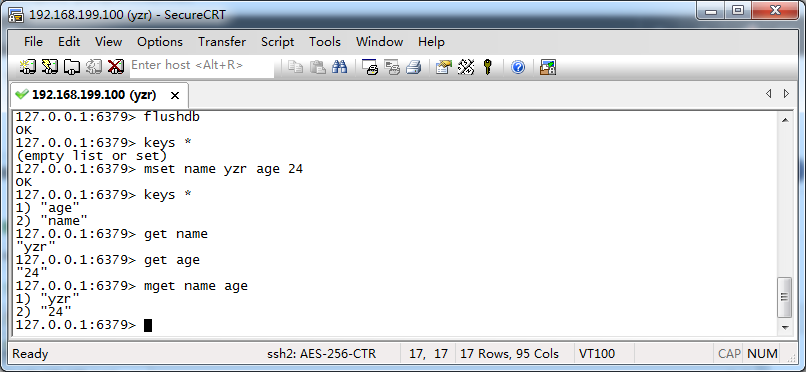Click the Ready status bar text
Image resolution: width=806 pixels, height=372 pixels.
coord(30,354)
